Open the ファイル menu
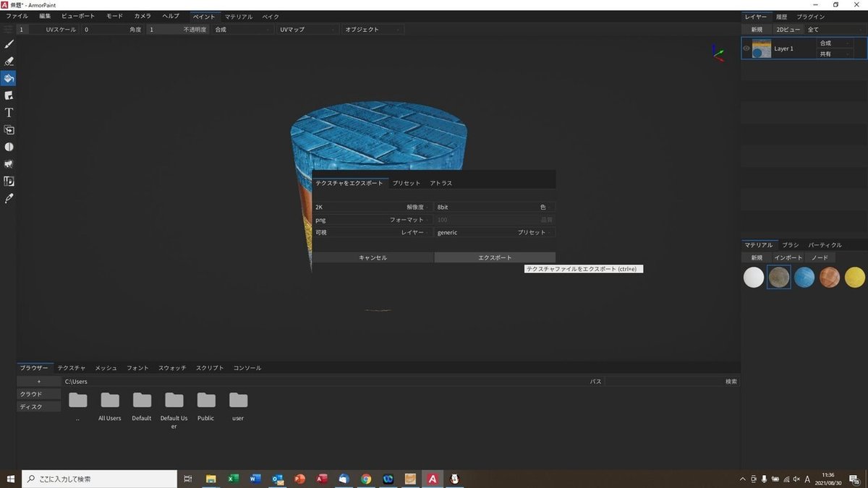 click(17, 16)
